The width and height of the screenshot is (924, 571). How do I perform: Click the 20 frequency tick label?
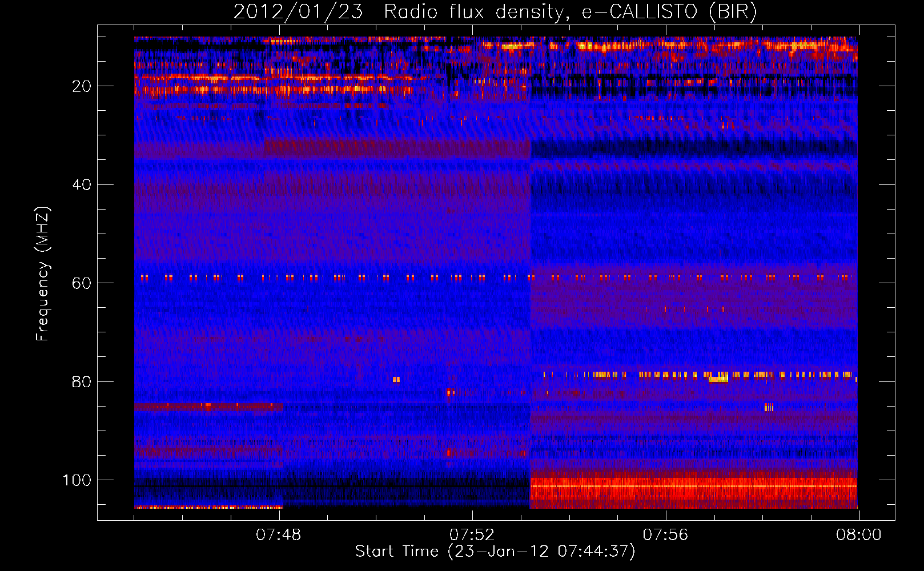pyautogui.click(x=82, y=86)
